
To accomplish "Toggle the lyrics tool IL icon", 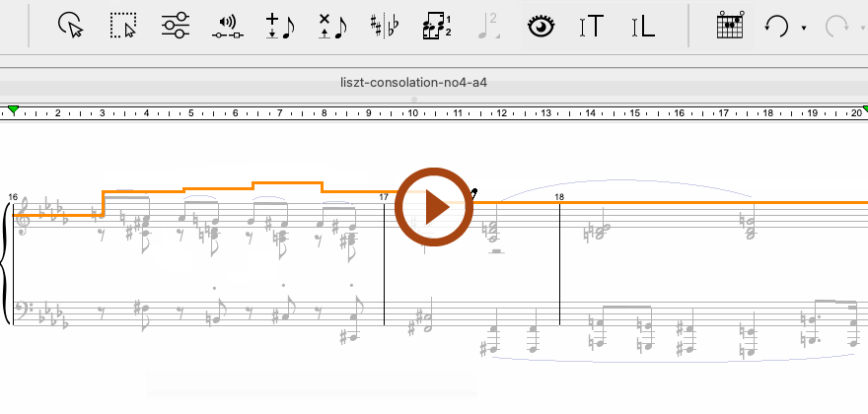I will (x=642, y=27).
